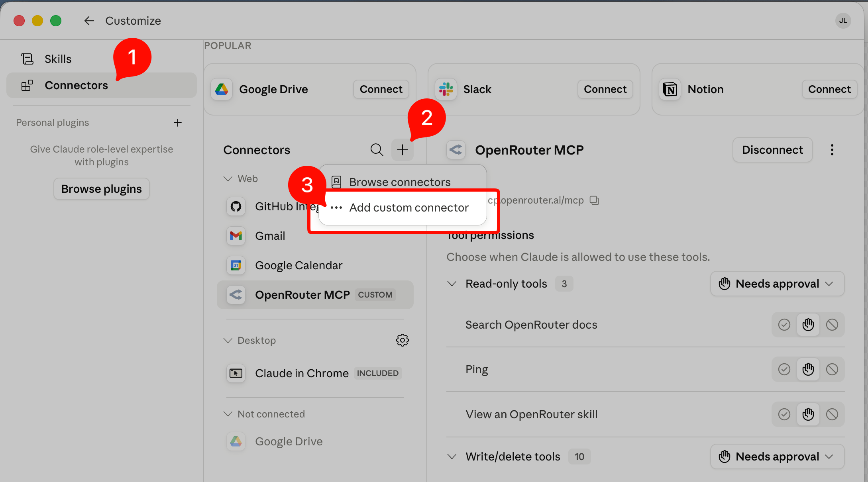Select Connectors in the sidebar
Viewport: 868px width, 482px height.
pos(102,85)
